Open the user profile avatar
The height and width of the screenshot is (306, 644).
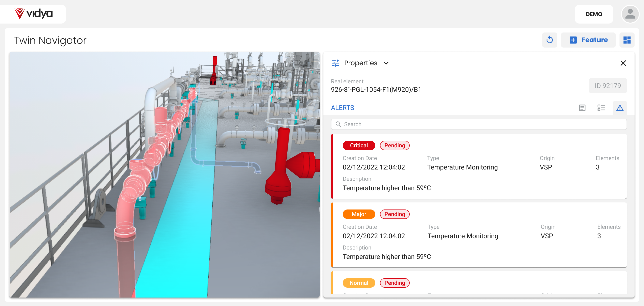(630, 14)
